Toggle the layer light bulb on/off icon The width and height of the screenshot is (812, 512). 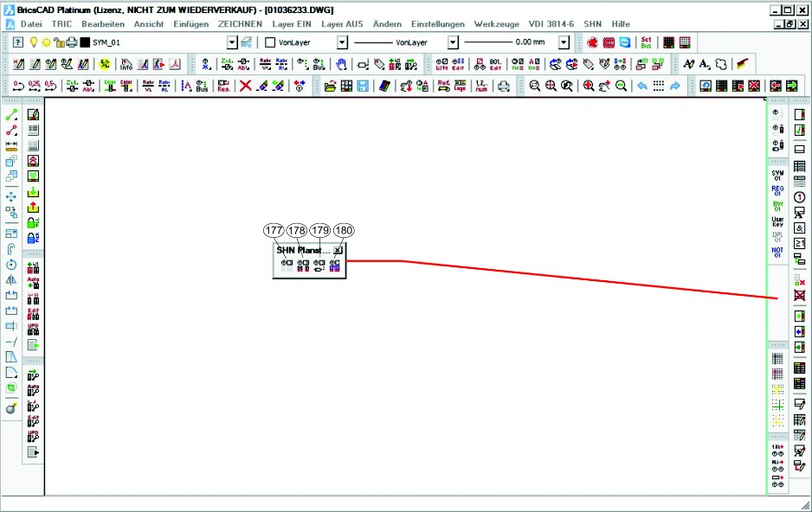pos(34,42)
